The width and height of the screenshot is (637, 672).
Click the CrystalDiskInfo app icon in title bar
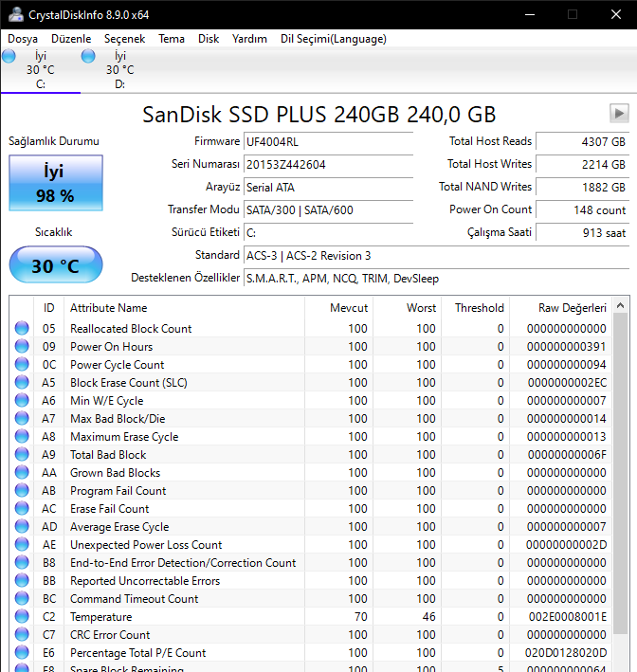(13, 14)
